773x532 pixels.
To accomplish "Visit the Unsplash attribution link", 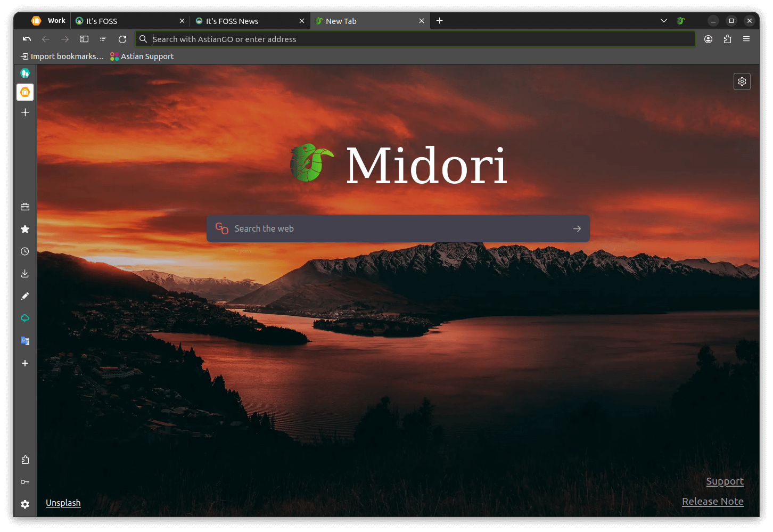I will point(63,502).
